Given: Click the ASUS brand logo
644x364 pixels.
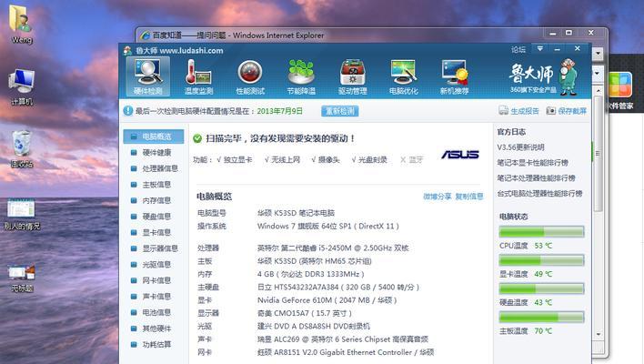Looking at the screenshot, I should pos(460,155).
